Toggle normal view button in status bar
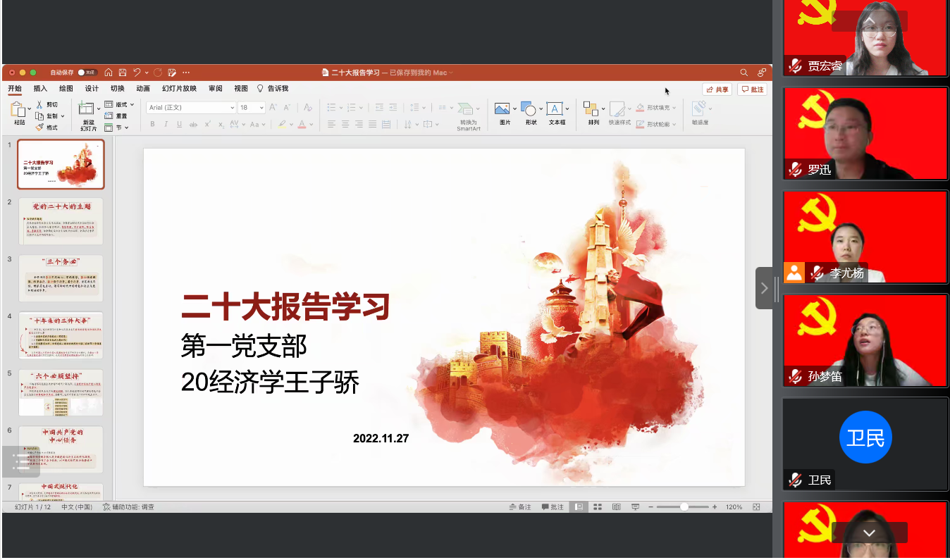Viewport: 950px width, 560px height. pos(579,507)
